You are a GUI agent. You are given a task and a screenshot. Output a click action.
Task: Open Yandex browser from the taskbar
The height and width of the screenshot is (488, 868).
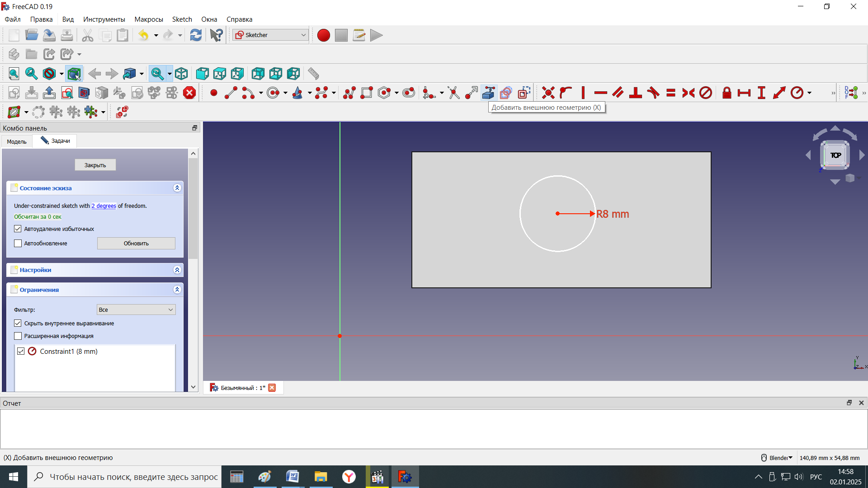pos(349,477)
